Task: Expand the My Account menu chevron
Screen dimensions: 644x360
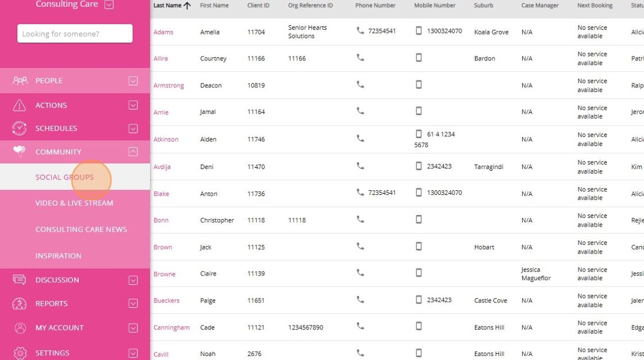Action: (x=133, y=328)
